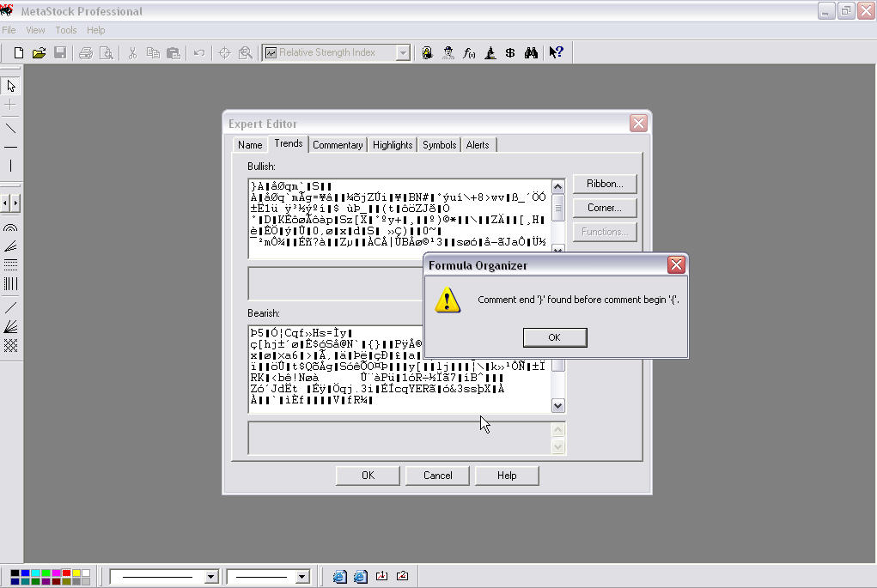Image resolution: width=877 pixels, height=588 pixels.
Task: Click the magnifier zoom toolbar icon
Action: pyautogui.click(x=245, y=52)
